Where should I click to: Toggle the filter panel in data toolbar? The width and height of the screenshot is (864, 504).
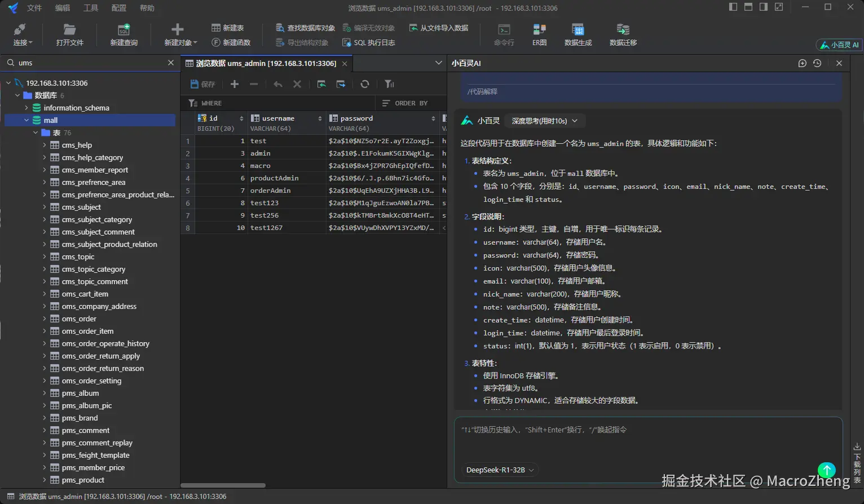(x=389, y=84)
